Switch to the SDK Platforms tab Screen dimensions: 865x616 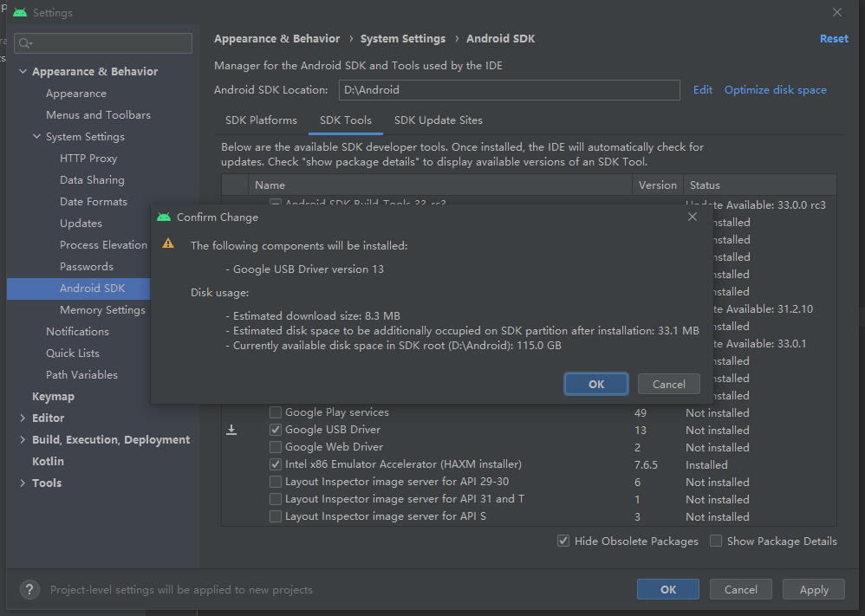point(261,120)
